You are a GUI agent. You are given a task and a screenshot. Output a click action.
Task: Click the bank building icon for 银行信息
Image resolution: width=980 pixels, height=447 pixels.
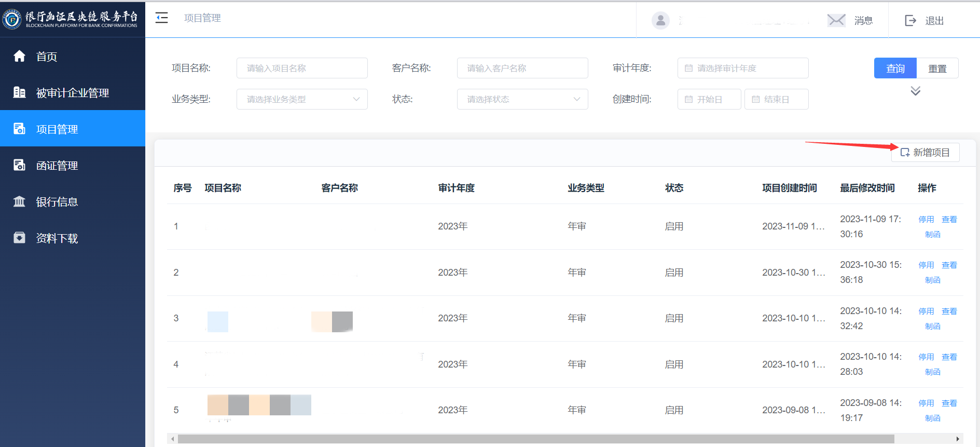[x=19, y=201]
